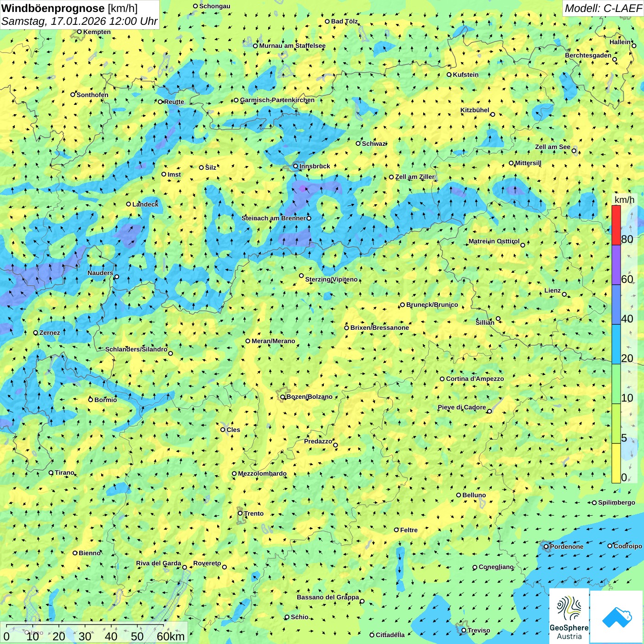Click the Cortina d'Ampezzo label
644x644 pixels.
[475, 379]
